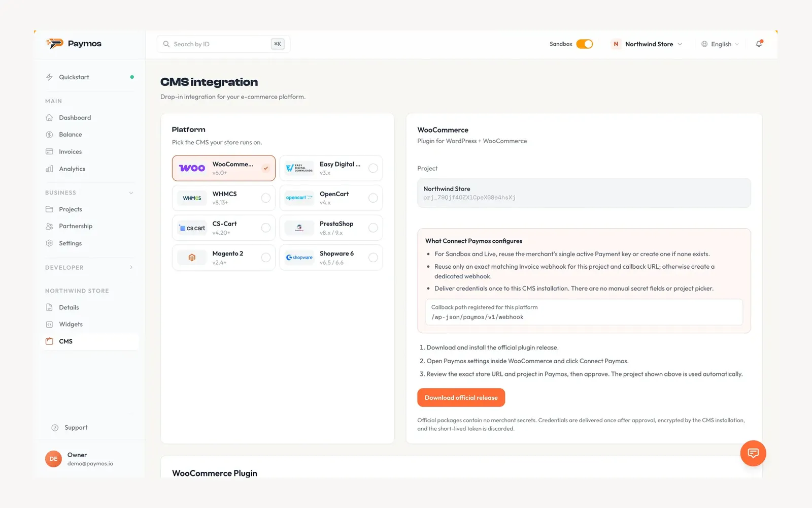Click the Widgets icon in sidebar
Image resolution: width=812 pixels, height=508 pixels.
click(x=49, y=324)
